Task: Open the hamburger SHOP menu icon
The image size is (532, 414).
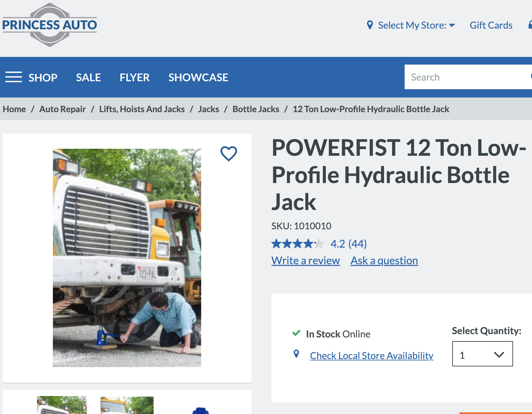Action: click(x=14, y=77)
